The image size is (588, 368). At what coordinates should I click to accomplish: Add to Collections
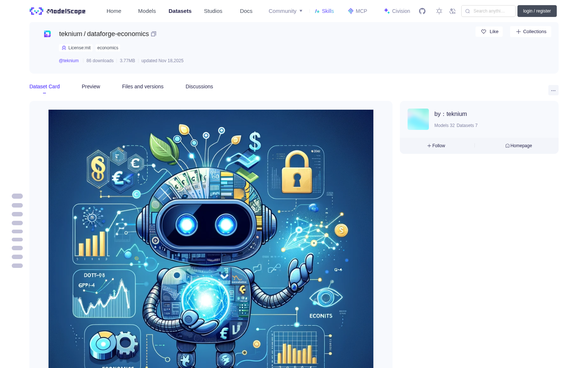(531, 32)
